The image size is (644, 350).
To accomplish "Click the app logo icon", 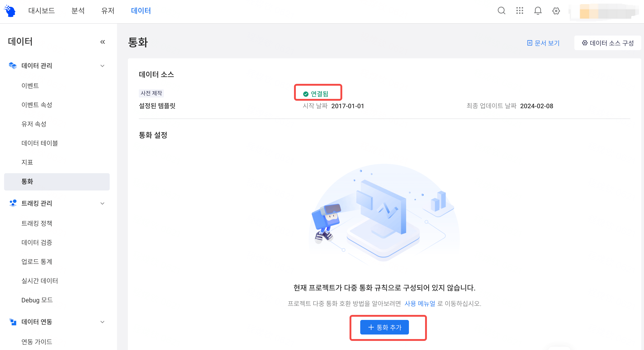I will [x=10, y=11].
